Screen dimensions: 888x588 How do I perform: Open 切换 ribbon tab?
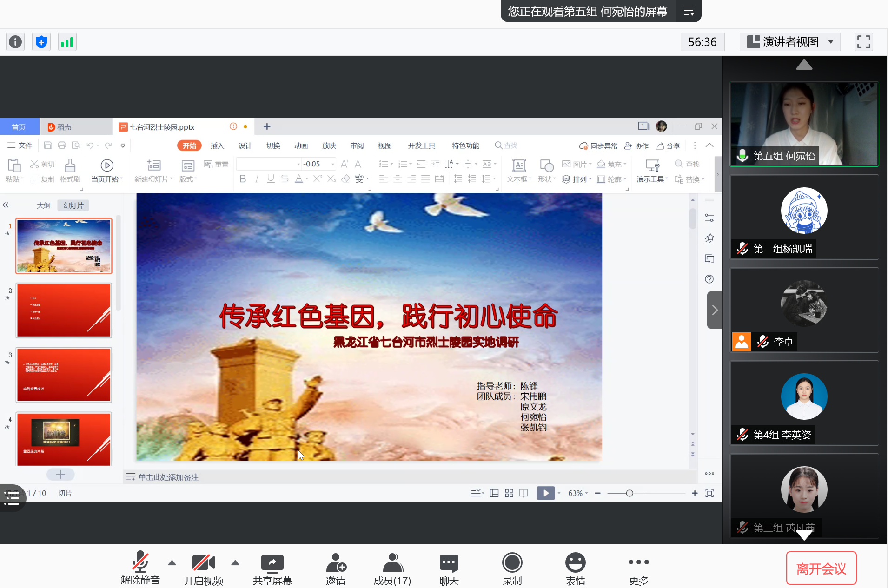(x=273, y=145)
